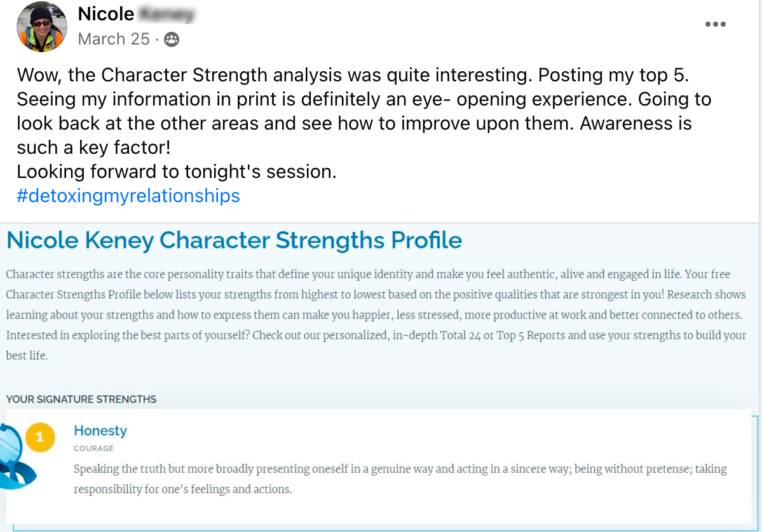Click the audience icon beside the date

pyautogui.click(x=172, y=39)
